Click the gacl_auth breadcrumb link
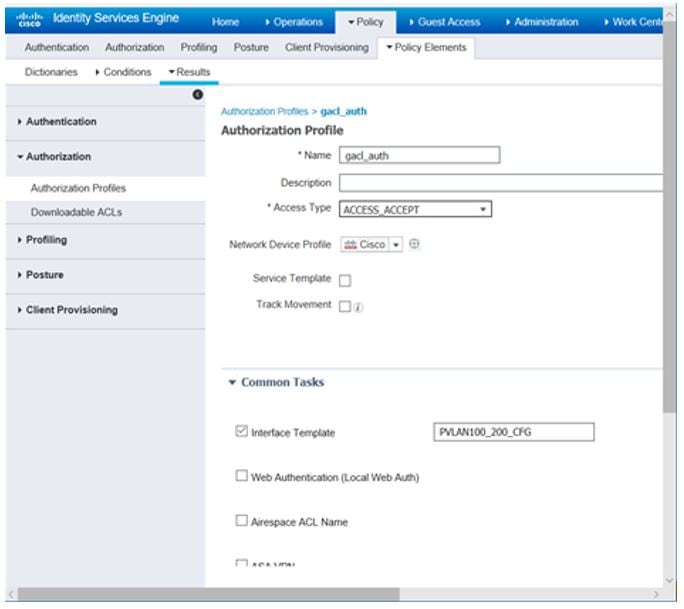The image size is (684, 609). [x=343, y=112]
